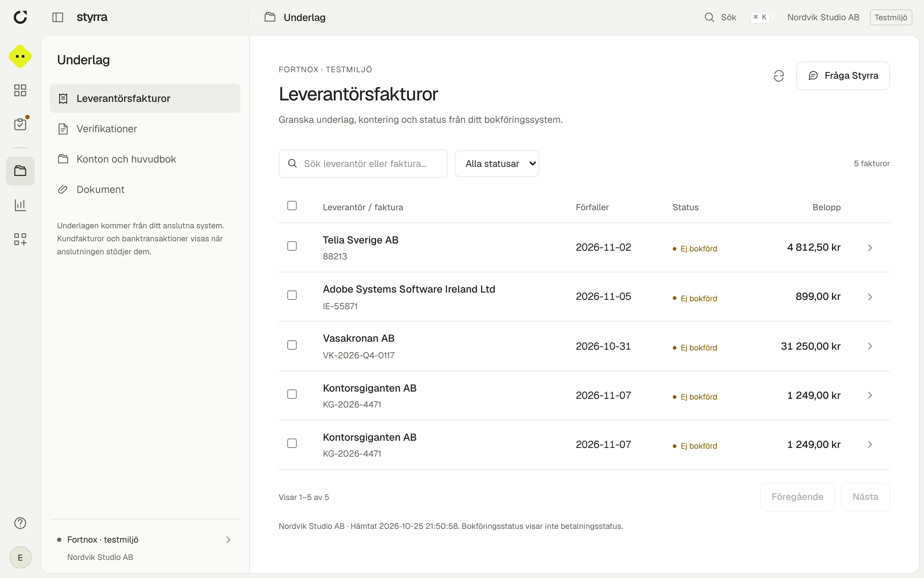Image resolution: width=924 pixels, height=578 pixels.
Task: Click the magnifier Sök icon in the top bar
Action: click(709, 17)
